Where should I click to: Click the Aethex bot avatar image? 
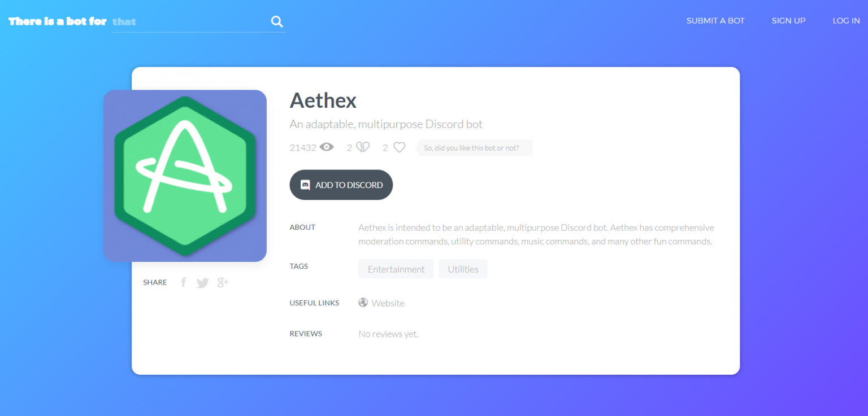[x=185, y=175]
